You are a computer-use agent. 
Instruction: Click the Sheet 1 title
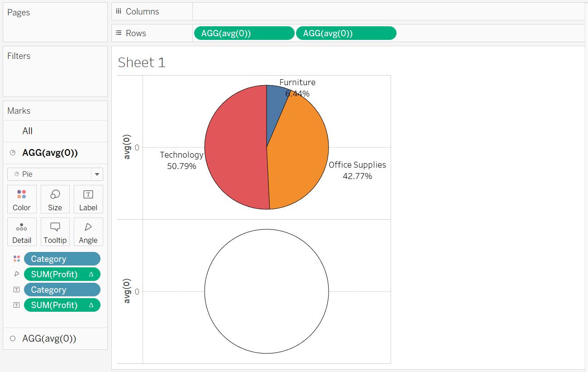[142, 63]
